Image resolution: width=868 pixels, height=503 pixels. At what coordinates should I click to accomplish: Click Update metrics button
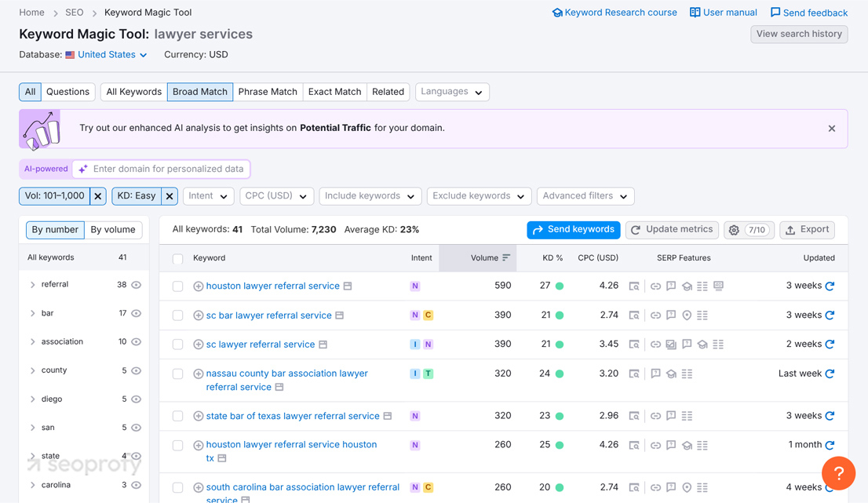point(672,230)
